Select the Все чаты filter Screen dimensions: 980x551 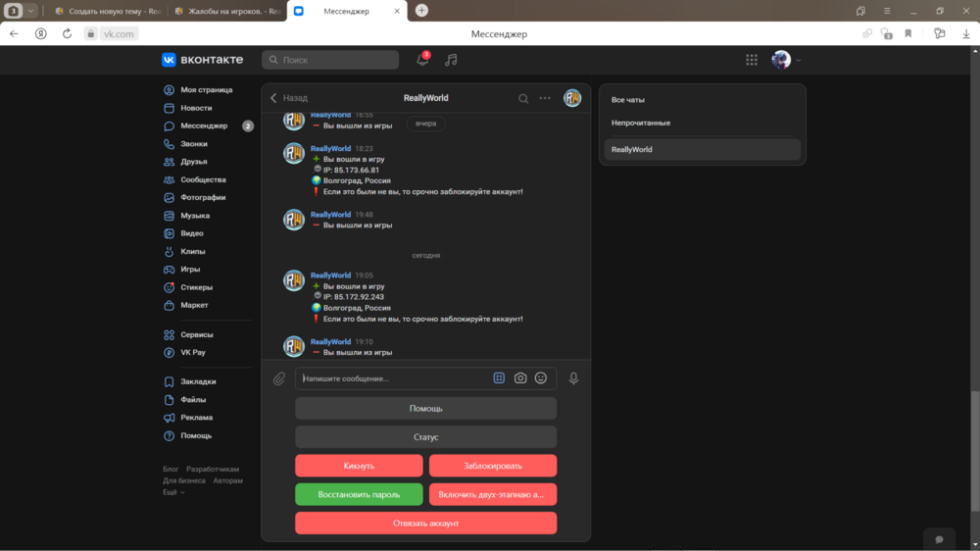point(702,100)
